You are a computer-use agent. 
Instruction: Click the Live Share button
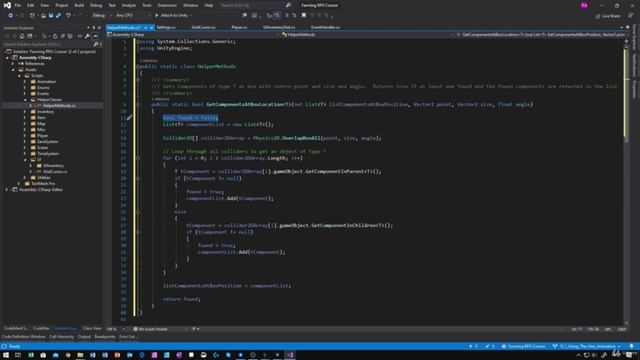(x=608, y=16)
